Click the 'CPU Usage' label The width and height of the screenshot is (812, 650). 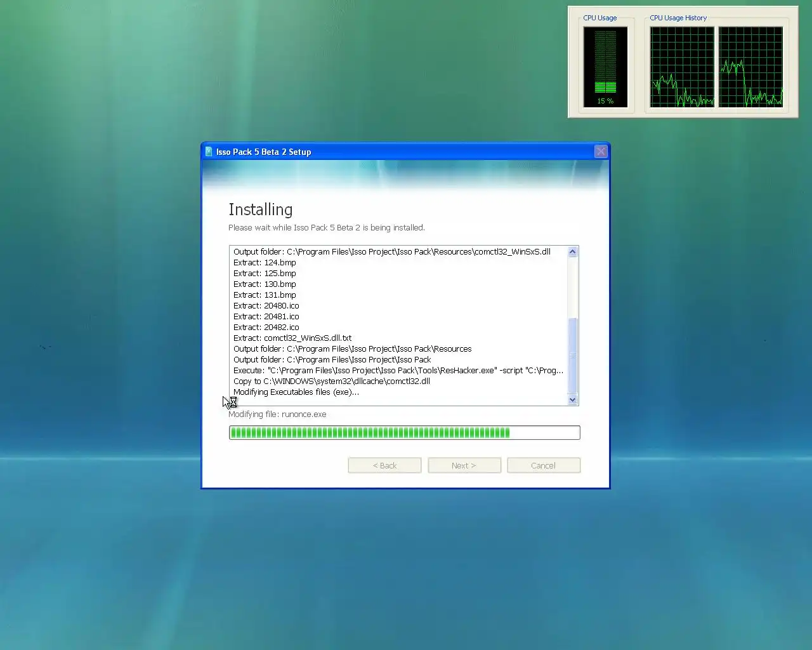[600, 18]
